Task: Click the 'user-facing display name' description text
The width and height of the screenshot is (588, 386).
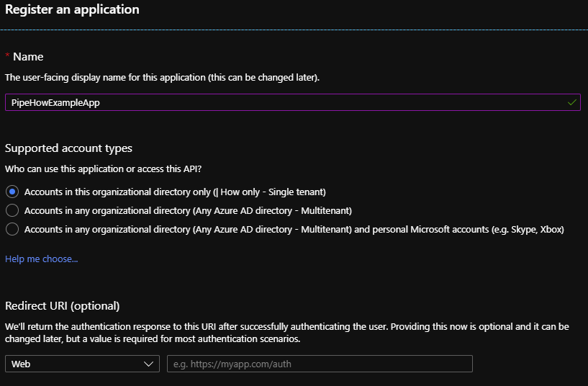Action: pos(162,77)
